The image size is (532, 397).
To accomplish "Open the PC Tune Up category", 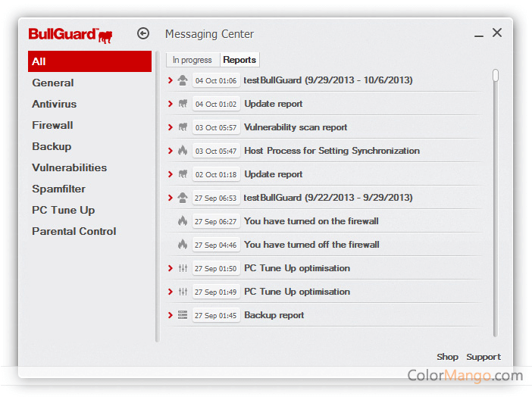I will (64, 210).
